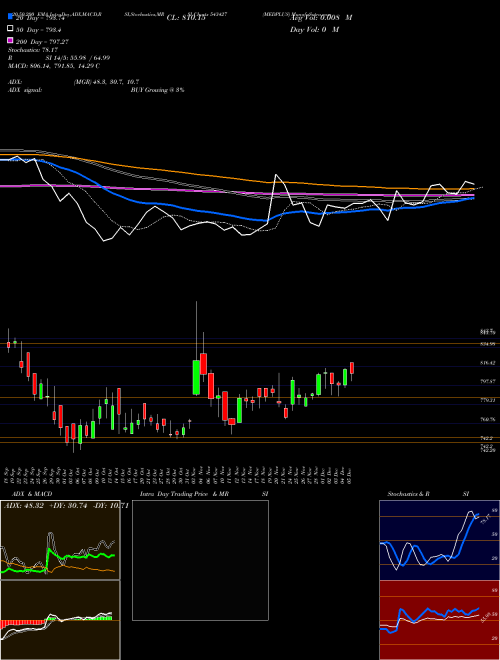The image size is (500, 660).
Task: Open the red RSI chart panel
Action: coord(439,620)
